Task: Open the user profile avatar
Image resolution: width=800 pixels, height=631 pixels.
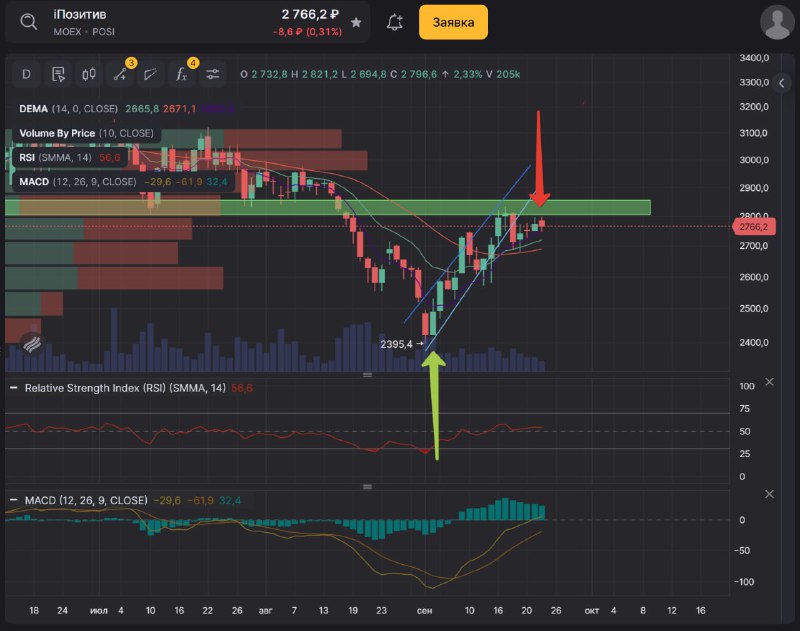Action: 777,22
